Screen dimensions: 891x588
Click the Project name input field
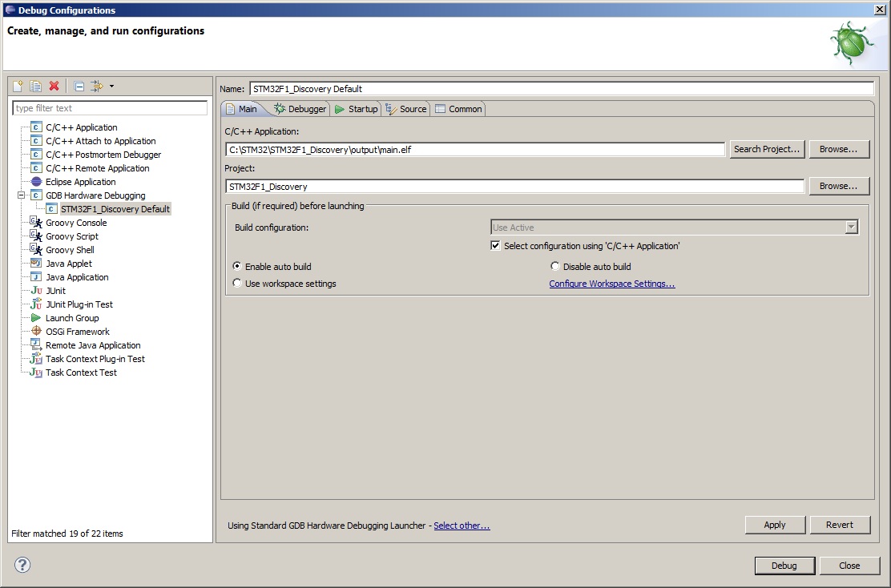tap(515, 187)
